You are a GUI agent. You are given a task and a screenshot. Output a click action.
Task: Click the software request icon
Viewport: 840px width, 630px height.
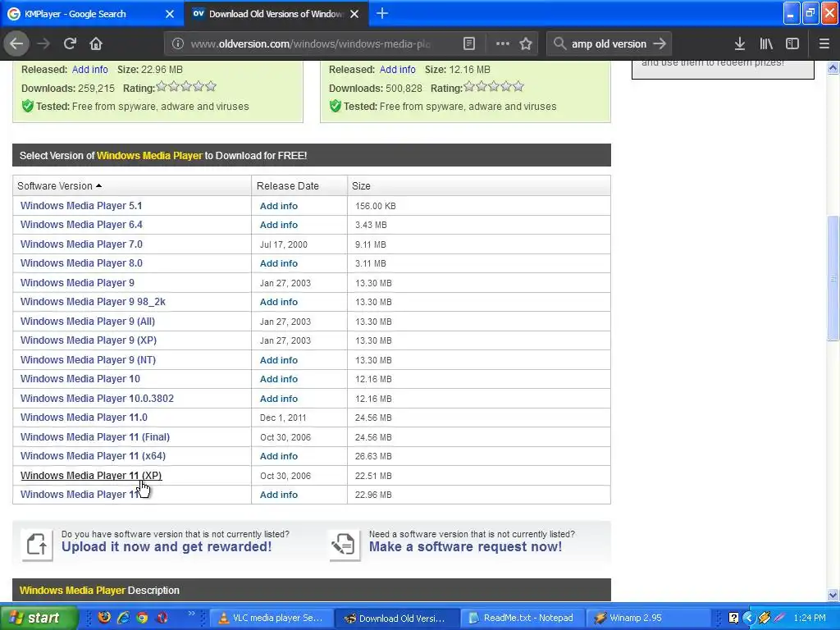[x=344, y=545]
